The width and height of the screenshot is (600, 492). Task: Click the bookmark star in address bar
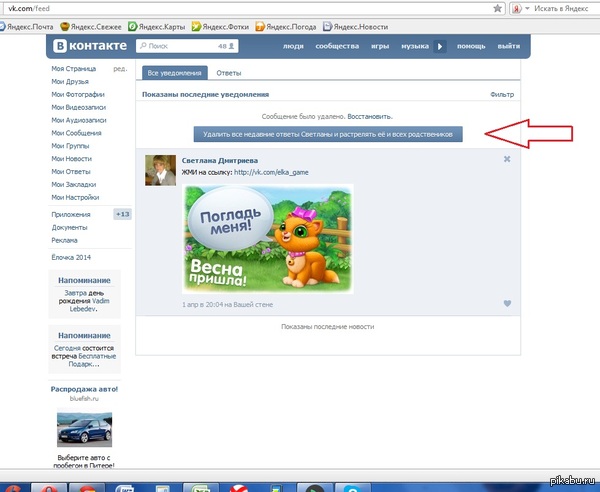497,8
